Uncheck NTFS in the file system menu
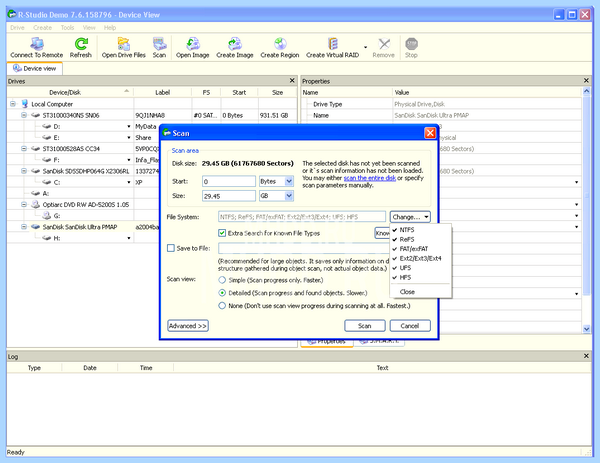This screenshot has width=600, height=463. point(406,230)
